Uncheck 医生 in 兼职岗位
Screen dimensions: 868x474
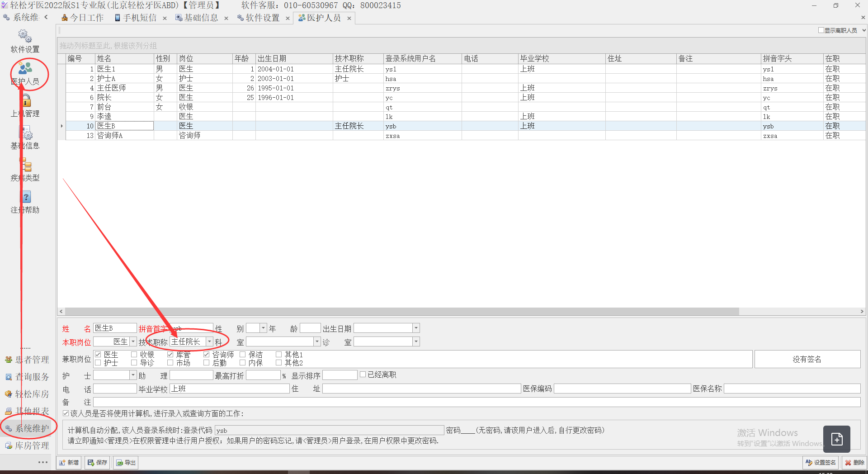click(98, 355)
